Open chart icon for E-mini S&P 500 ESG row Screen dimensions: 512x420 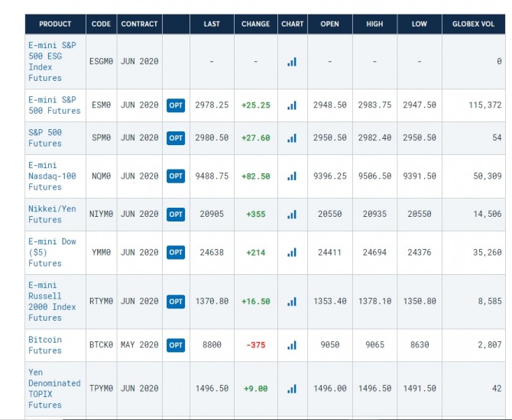click(x=292, y=62)
